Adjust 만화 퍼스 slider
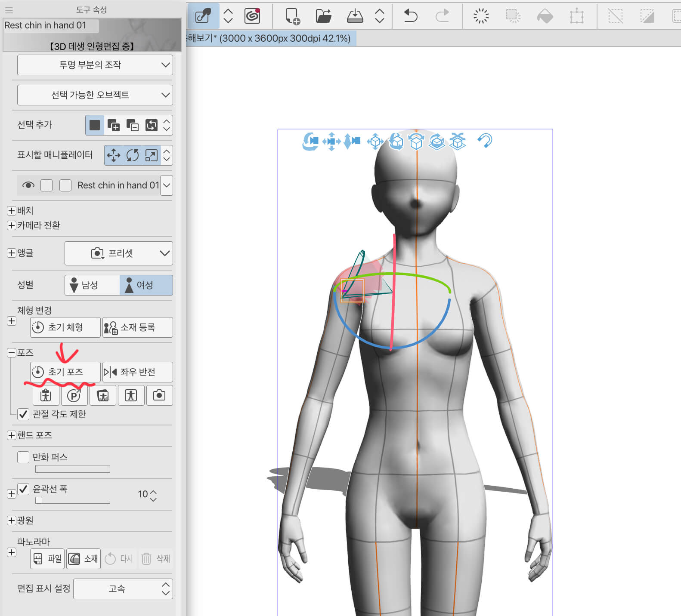The image size is (681, 616). 73,469
